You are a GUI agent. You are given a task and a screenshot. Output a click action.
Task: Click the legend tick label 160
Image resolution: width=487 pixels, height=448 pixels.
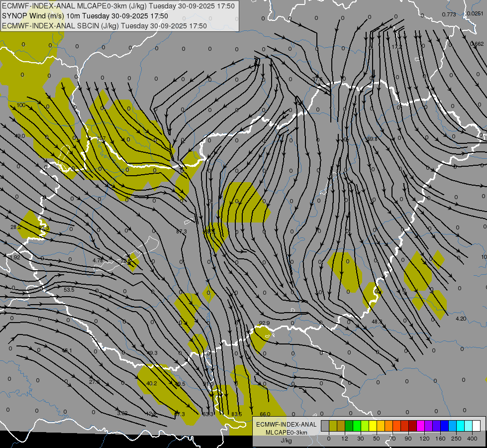tap(440, 439)
